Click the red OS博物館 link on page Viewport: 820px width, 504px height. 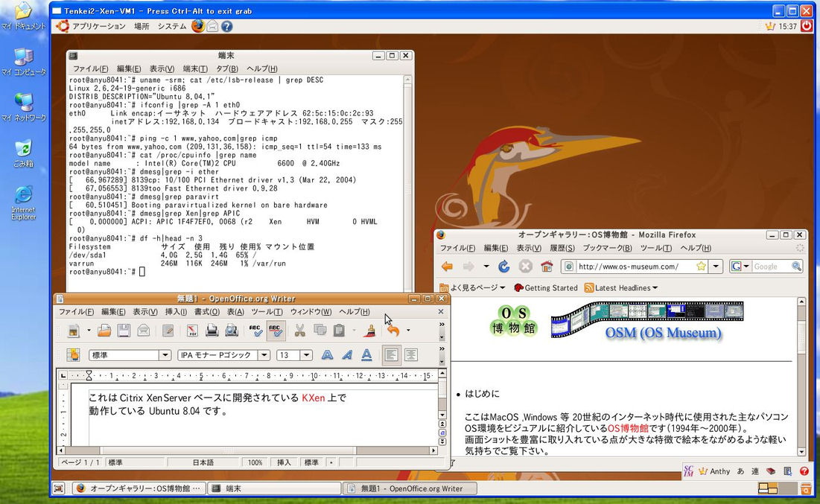[628, 428]
